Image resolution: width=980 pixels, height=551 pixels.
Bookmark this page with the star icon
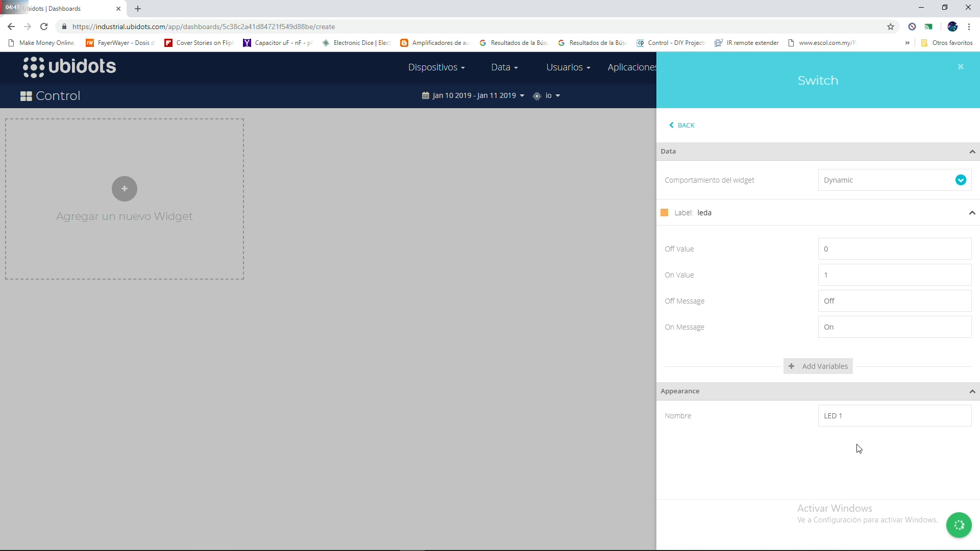pyautogui.click(x=891, y=27)
